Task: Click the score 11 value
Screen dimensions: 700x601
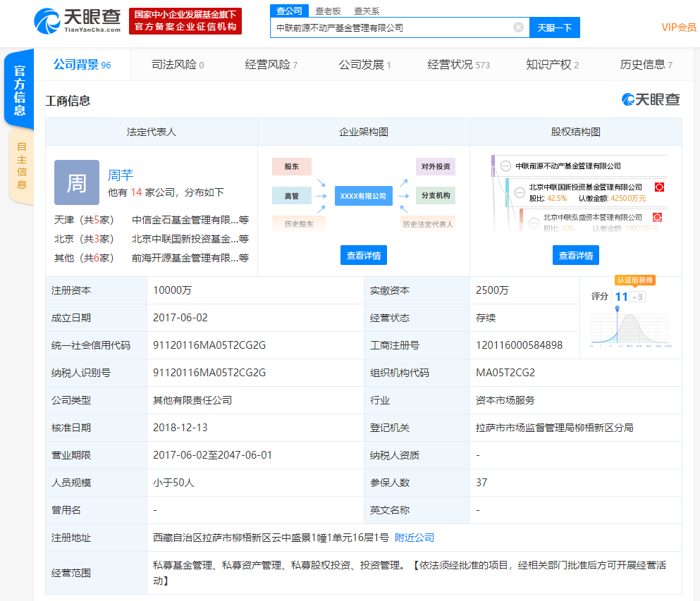Action: 621,297
